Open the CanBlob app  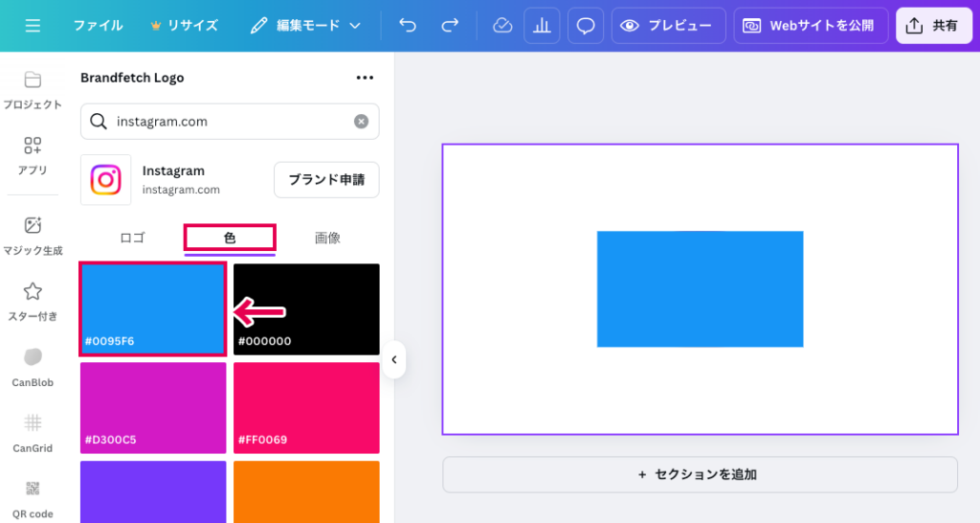(33, 368)
